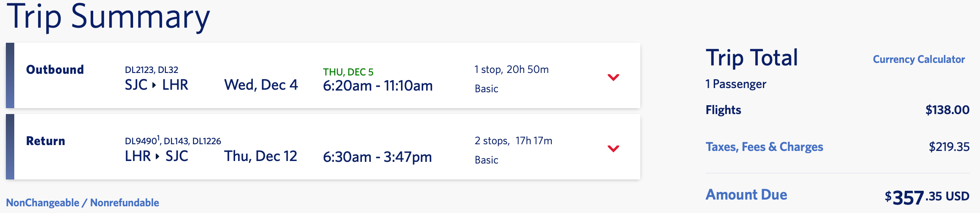Click the Basic fare class under Outbound
Image resolution: width=980 pixels, height=213 pixels.
click(x=486, y=89)
